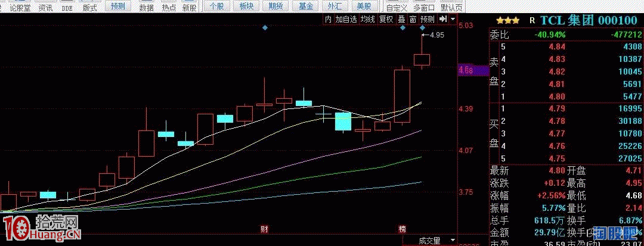This screenshot has height=246, width=644.
Task: Click the 量比 value 2.14
Action: click(633, 208)
